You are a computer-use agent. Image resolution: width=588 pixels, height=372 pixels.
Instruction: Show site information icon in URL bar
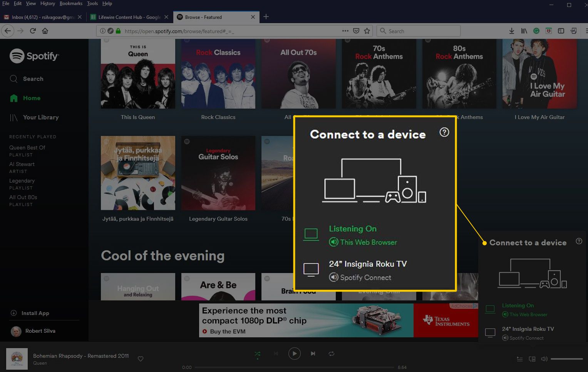[x=102, y=31]
